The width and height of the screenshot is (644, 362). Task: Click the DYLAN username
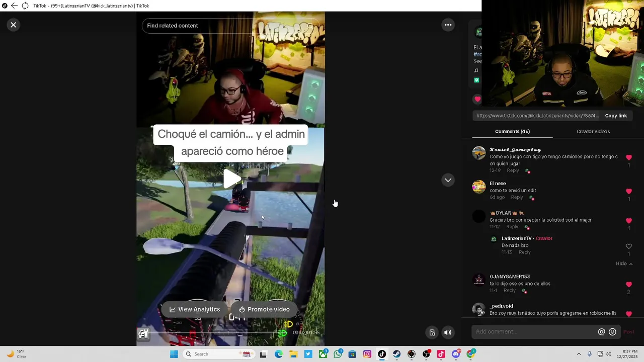coord(507,213)
